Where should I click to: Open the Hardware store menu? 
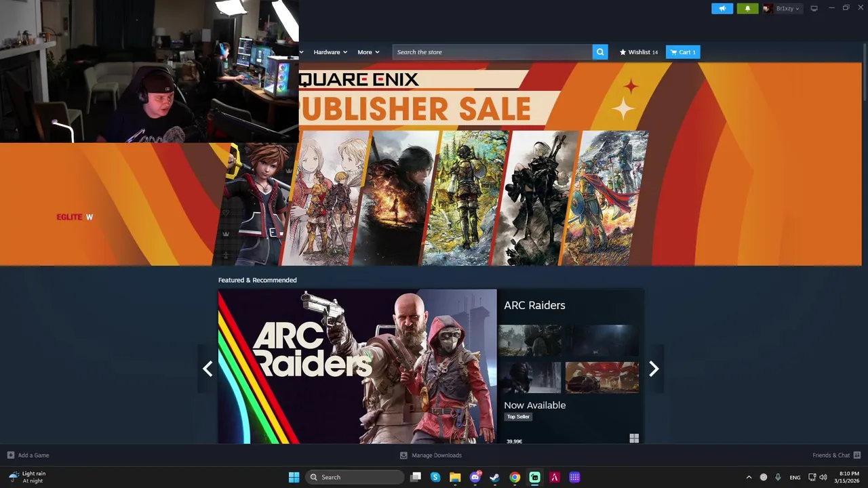point(330,52)
